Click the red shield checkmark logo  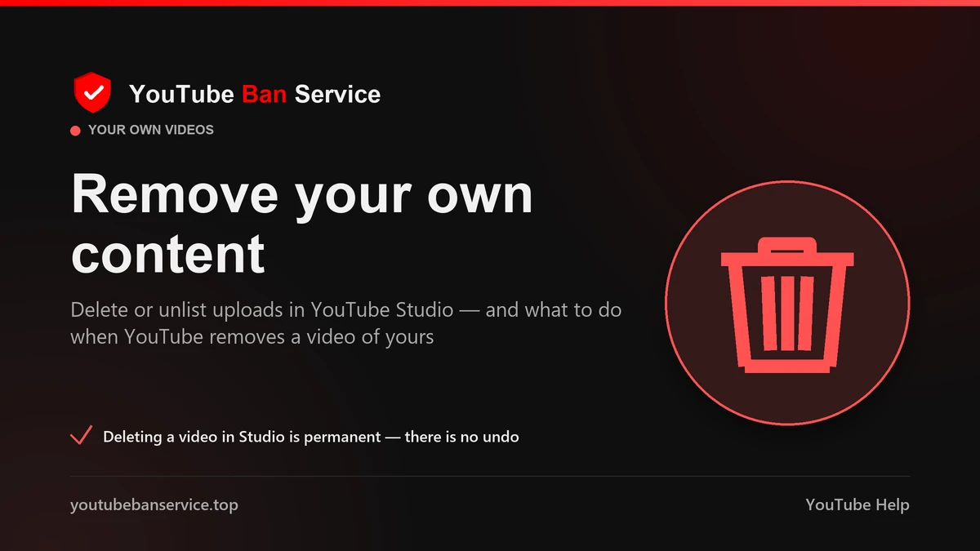pyautogui.click(x=92, y=93)
